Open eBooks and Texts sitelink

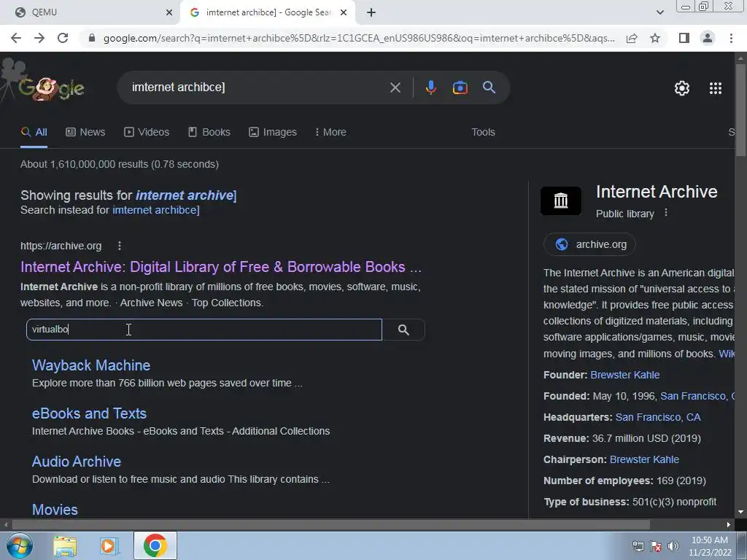tap(89, 413)
